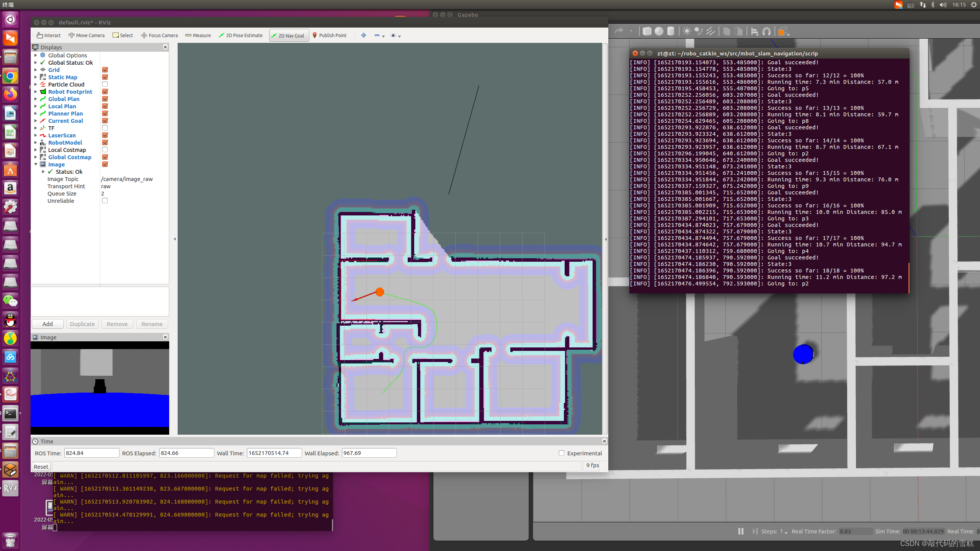The height and width of the screenshot is (551, 980).
Task: Open the Terminal from the dock
Action: pos(10,413)
